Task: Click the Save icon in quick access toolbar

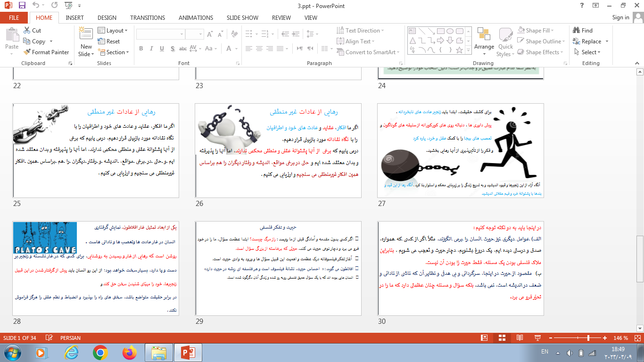Action: 22,6
